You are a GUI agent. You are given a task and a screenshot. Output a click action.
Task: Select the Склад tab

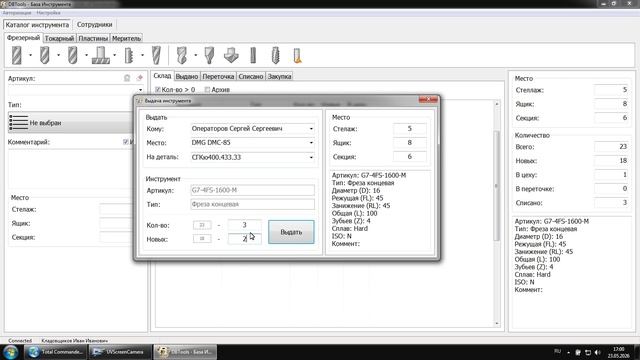[x=162, y=76]
